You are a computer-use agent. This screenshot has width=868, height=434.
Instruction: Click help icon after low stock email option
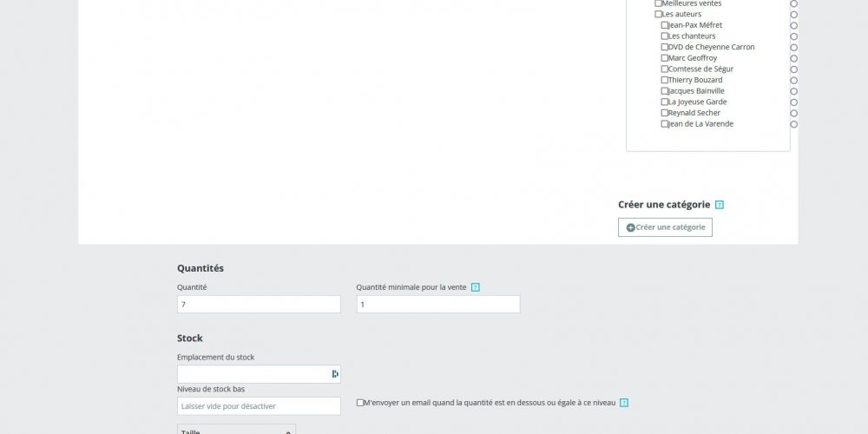coord(624,403)
